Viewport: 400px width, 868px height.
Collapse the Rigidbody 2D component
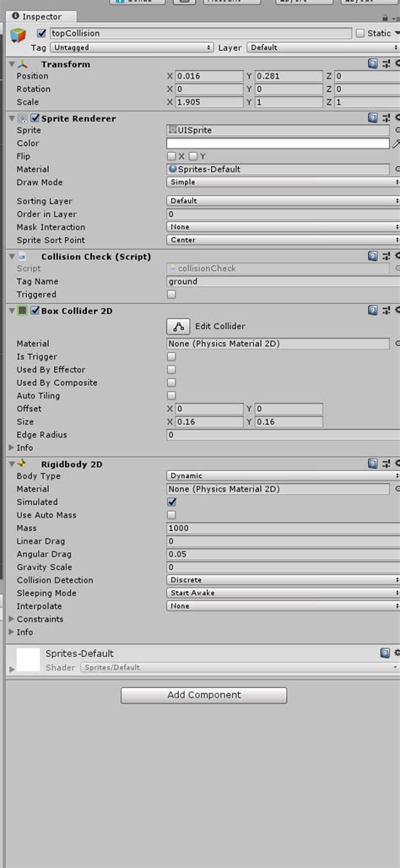coord(12,464)
